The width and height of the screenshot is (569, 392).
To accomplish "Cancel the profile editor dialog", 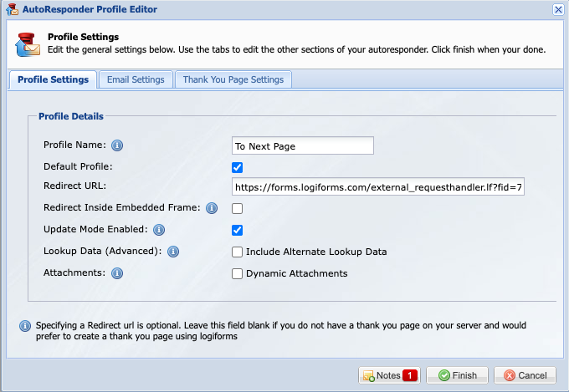I will point(525,375).
